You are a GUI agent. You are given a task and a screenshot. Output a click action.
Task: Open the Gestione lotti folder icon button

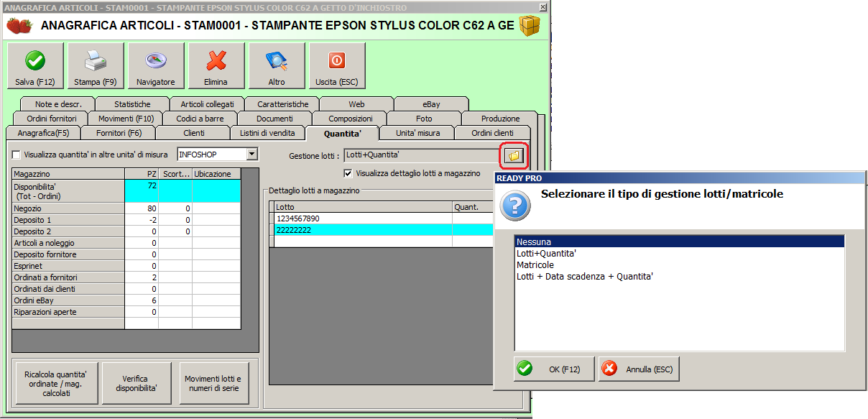click(x=514, y=155)
